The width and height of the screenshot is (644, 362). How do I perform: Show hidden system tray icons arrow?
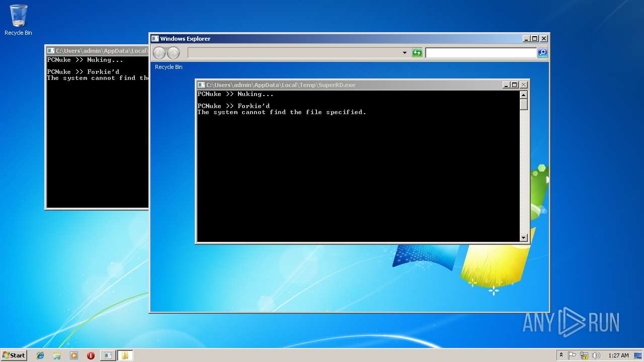(x=561, y=355)
